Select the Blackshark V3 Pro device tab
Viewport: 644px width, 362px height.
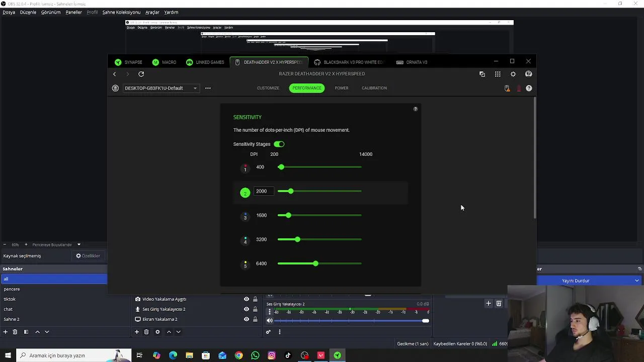pyautogui.click(x=348, y=62)
